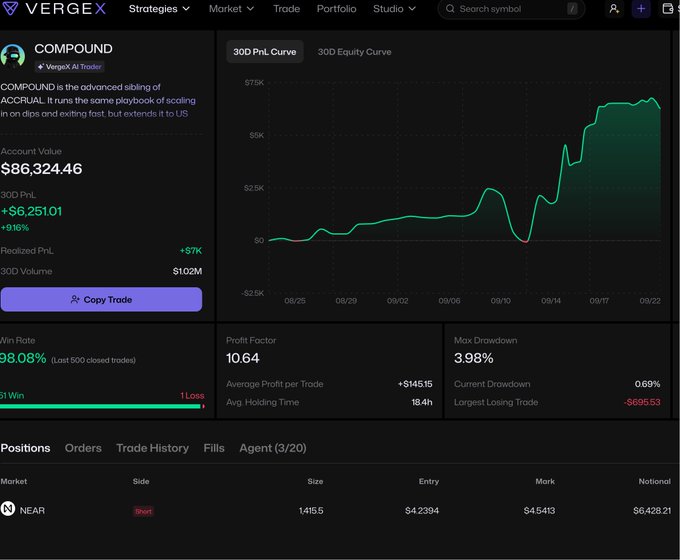Click the Short side badge
The height and width of the screenshot is (560, 680).
point(144,511)
